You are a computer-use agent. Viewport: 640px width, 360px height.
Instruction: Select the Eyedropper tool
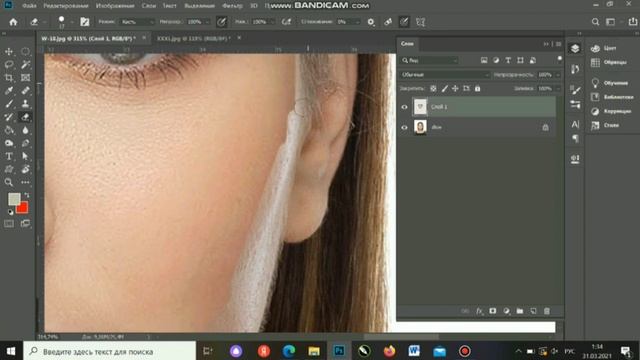click(9, 91)
